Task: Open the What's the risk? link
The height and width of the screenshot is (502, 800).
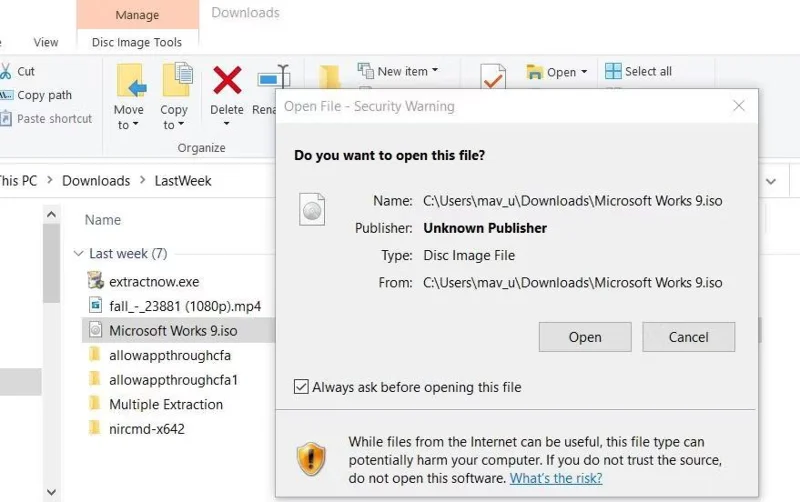Action: click(x=556, y=478)
